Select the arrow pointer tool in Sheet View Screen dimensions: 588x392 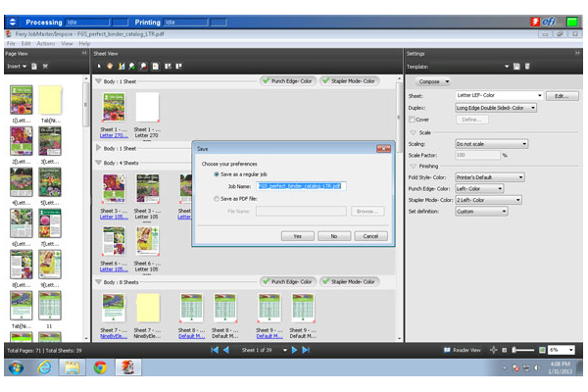pos(98,66)
